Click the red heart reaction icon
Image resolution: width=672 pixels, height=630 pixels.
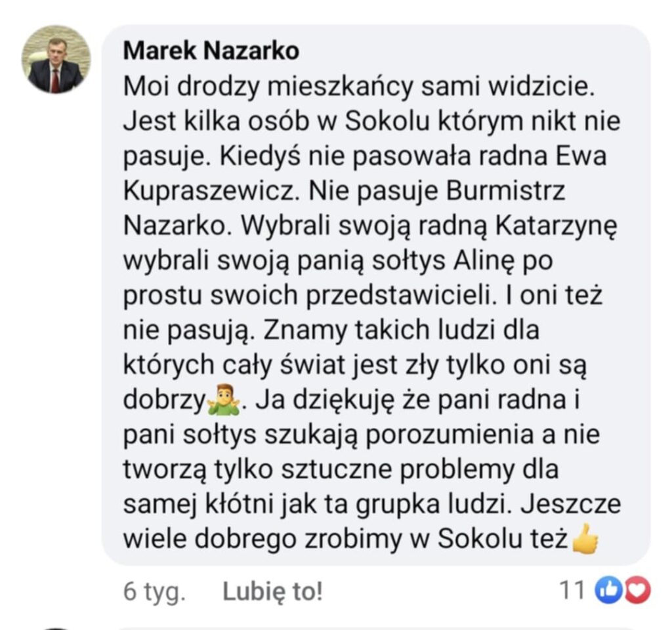(x=638, y=591)
